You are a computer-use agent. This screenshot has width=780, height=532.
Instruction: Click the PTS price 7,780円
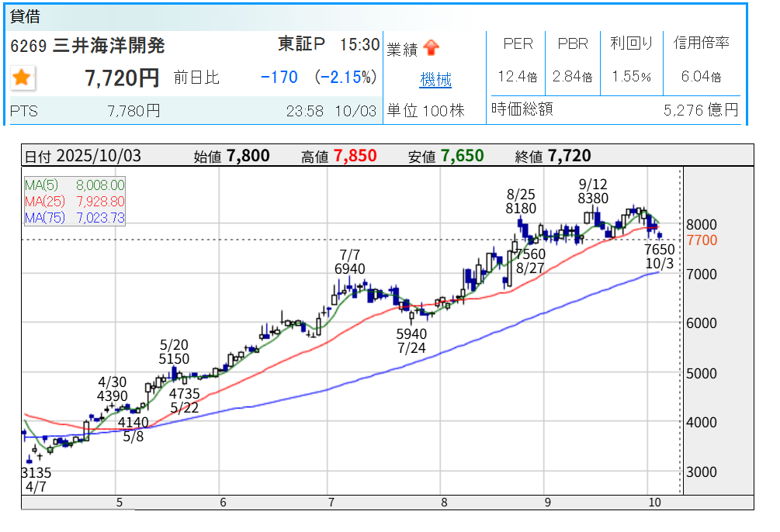click(133, 111)
